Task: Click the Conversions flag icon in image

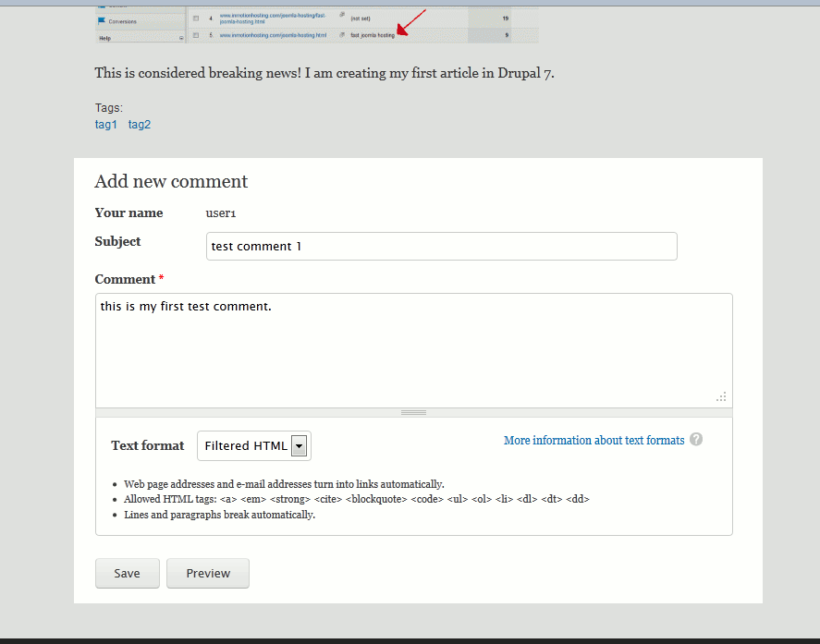Action: [x=101, y=19]
